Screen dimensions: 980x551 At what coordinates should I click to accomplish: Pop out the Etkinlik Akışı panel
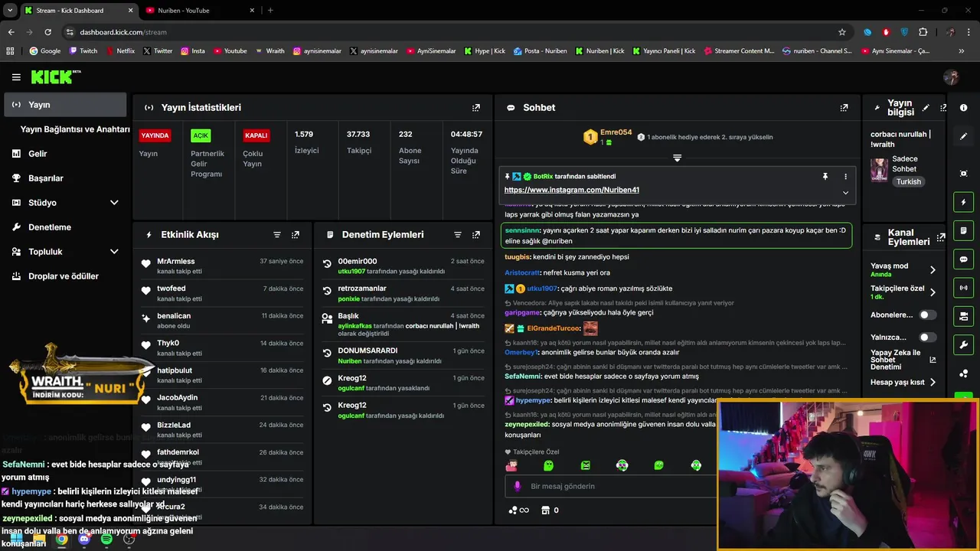click(296, 235)
